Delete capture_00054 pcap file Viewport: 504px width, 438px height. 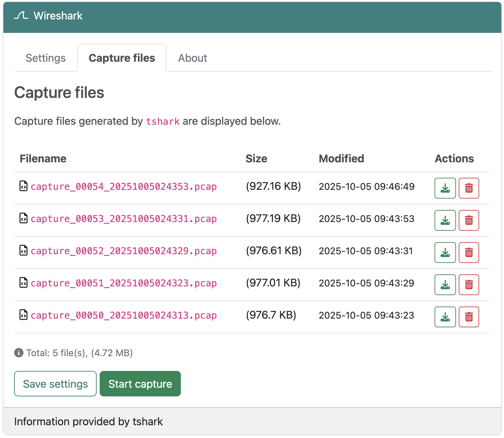click(469, 188)
